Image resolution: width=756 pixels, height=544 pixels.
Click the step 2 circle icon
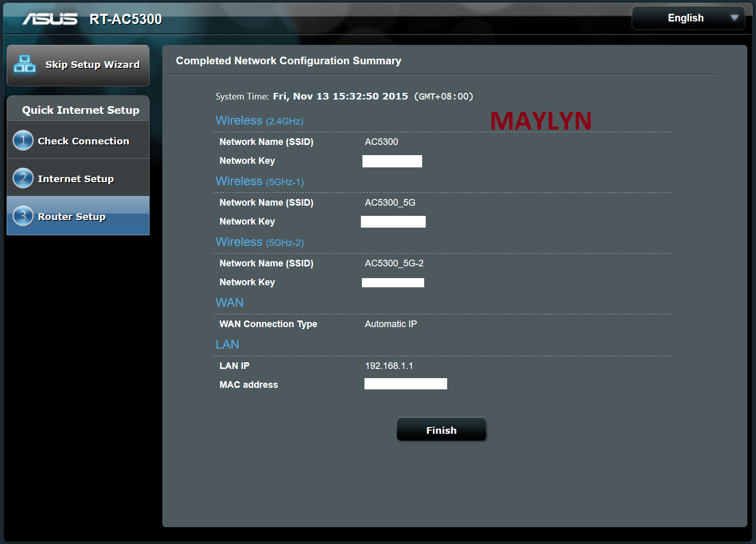coord(23,179)
